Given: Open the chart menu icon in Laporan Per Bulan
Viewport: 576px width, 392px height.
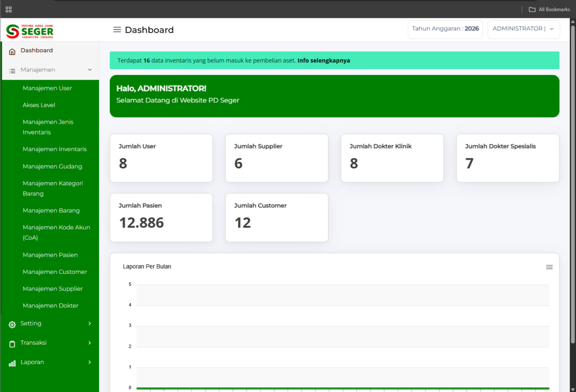Looking at the screenshot, I should (x=549, y=267).
